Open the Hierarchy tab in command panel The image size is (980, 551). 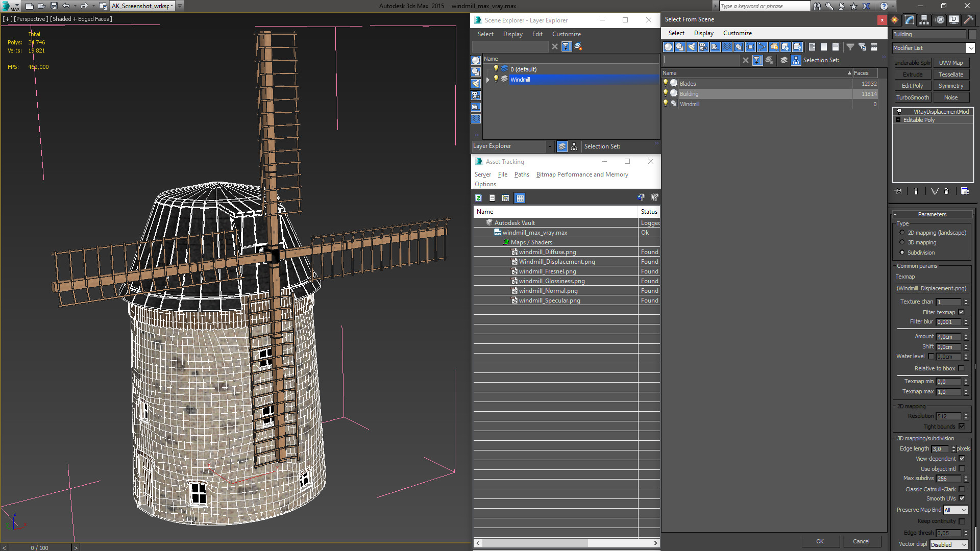[x=924, y=20]
